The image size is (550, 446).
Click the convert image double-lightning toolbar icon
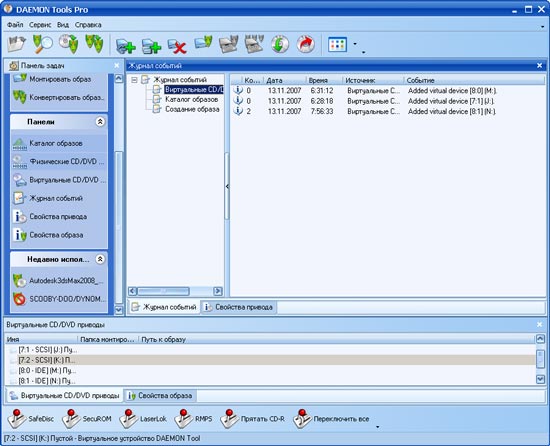(94, 44)
